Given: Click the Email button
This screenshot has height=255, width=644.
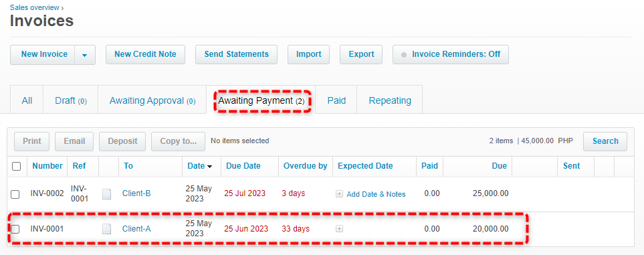Looking at the screenshot, I should tap(74, 141).
